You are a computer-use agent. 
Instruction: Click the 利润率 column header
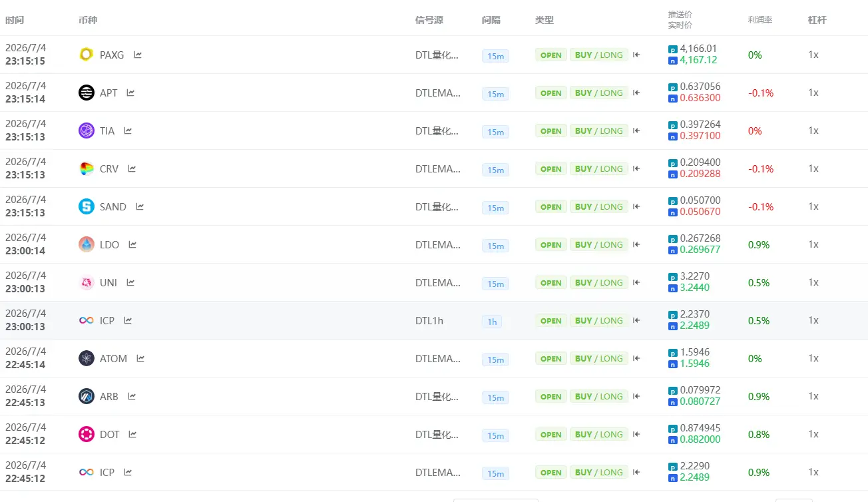click(x=760, y=20)
